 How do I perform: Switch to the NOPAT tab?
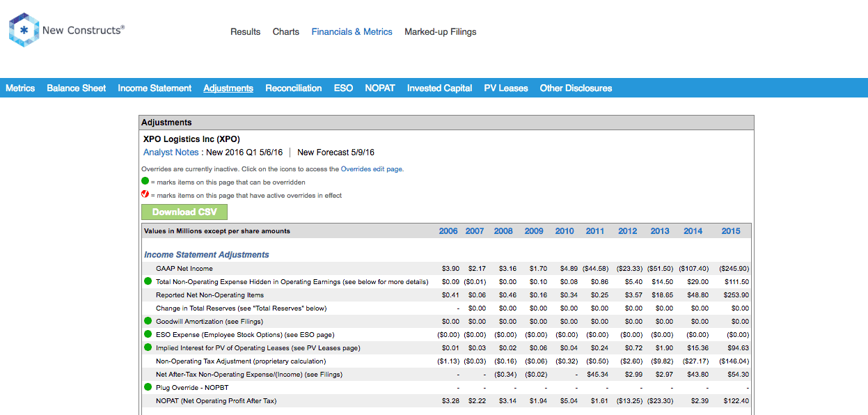[380, 88]
